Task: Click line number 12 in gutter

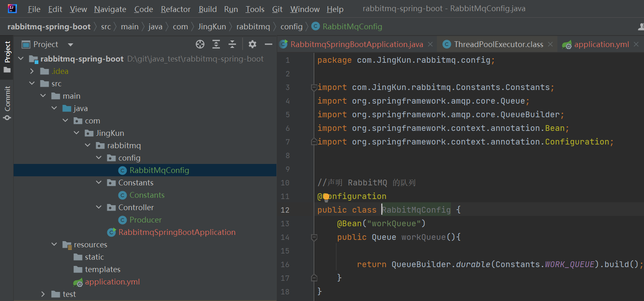Action: click(285, 210)
